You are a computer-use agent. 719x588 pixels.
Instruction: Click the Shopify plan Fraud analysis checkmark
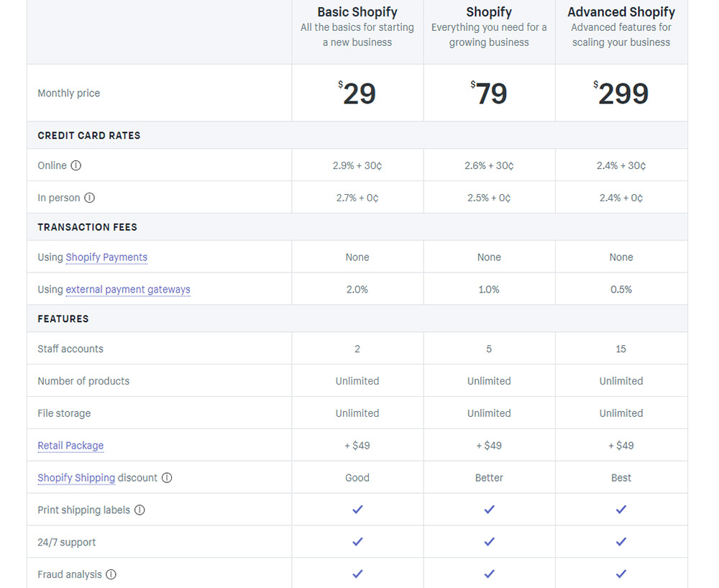click(x=489, y=574)
